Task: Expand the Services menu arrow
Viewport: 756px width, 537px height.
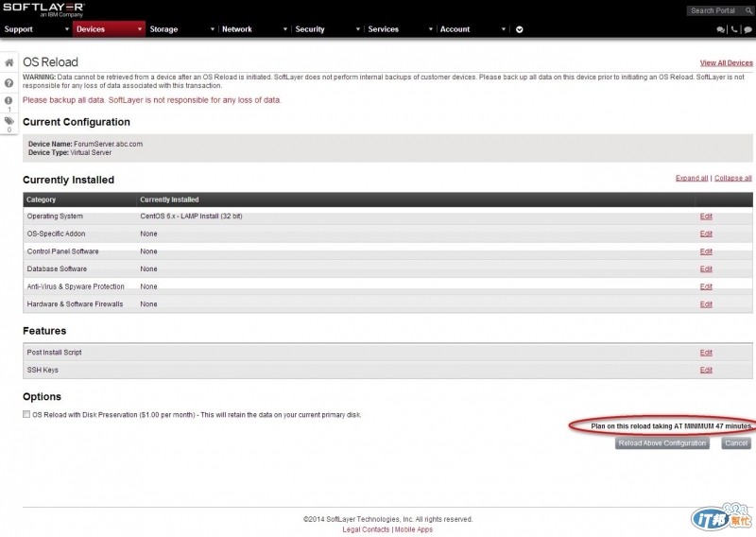Action: click(x=431, y=29)
